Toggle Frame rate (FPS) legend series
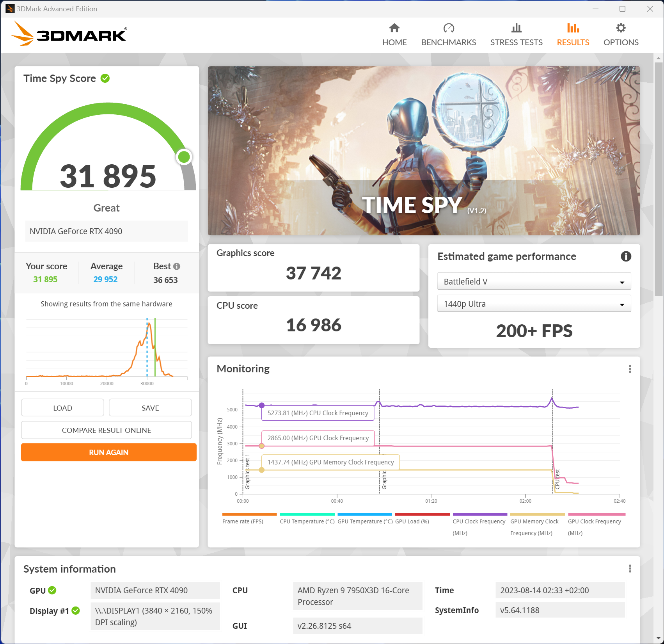The width and height of the screenshot is (664, 644). (249, 519)
